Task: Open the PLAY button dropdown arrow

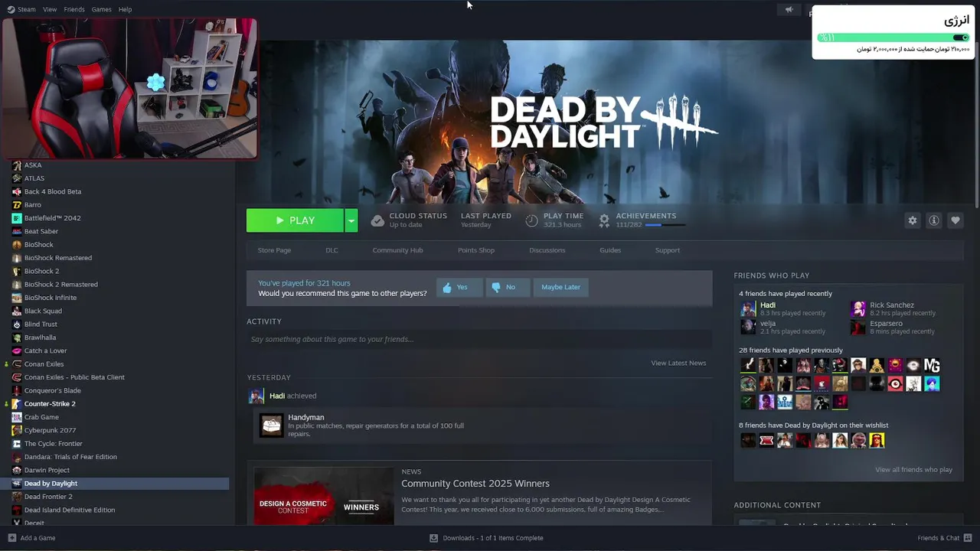Action: 351,220
